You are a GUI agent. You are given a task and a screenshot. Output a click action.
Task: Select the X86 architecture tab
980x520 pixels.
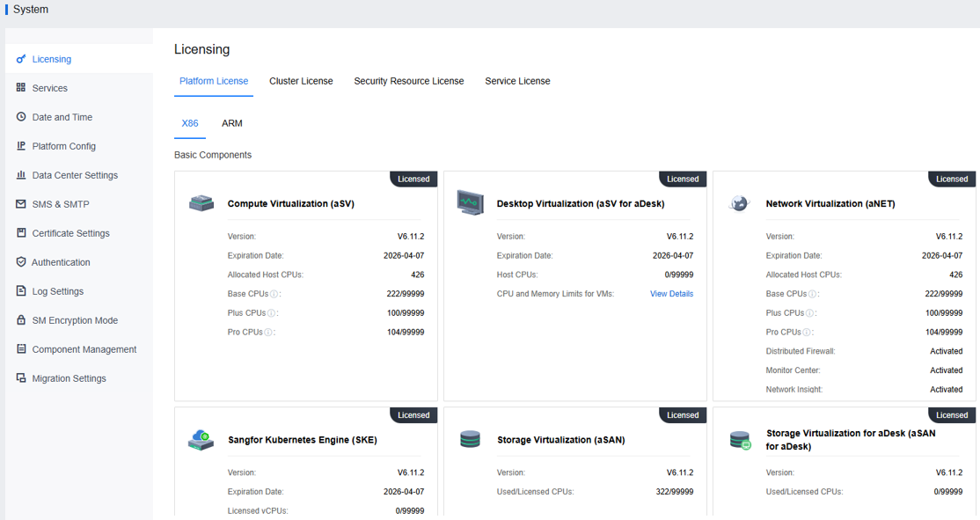[x=190, y=123]
